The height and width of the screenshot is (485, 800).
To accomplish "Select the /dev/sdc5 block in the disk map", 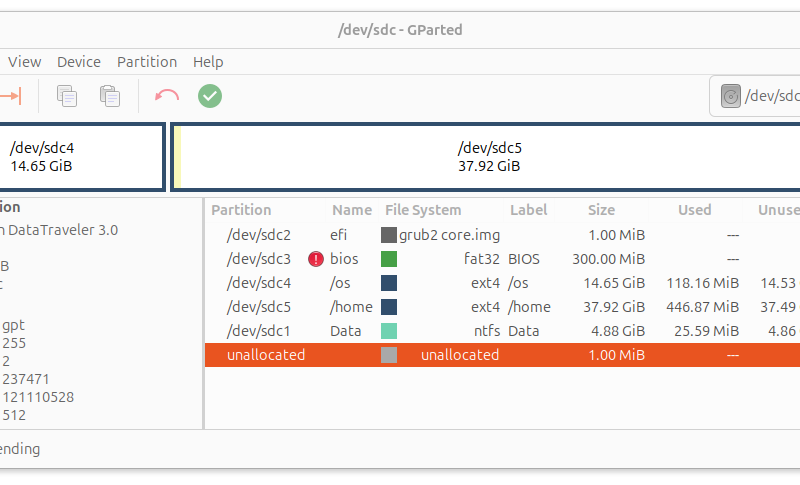I will (x=488, y=157).
